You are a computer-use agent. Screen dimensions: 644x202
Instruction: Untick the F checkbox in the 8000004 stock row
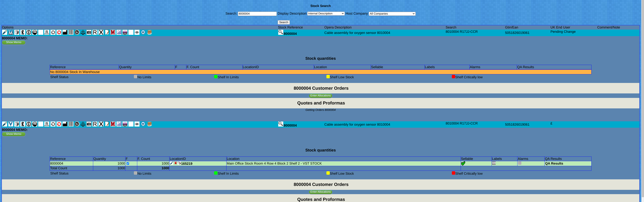pyautogui.click(x=128, y=164)
